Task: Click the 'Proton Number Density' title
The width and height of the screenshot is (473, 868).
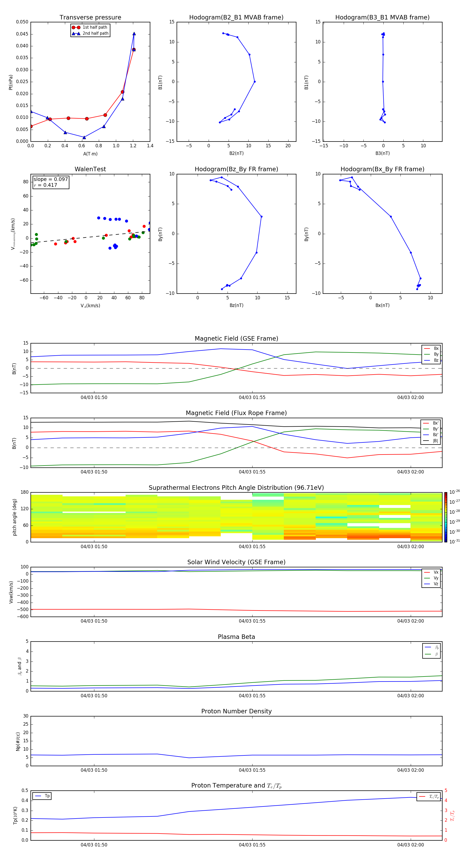Action: pyautogui.click(x=236, y=711)
